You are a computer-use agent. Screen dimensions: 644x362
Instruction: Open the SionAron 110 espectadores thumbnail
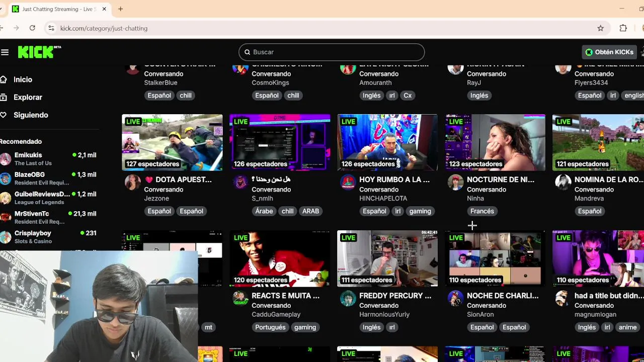click(495, 258)
